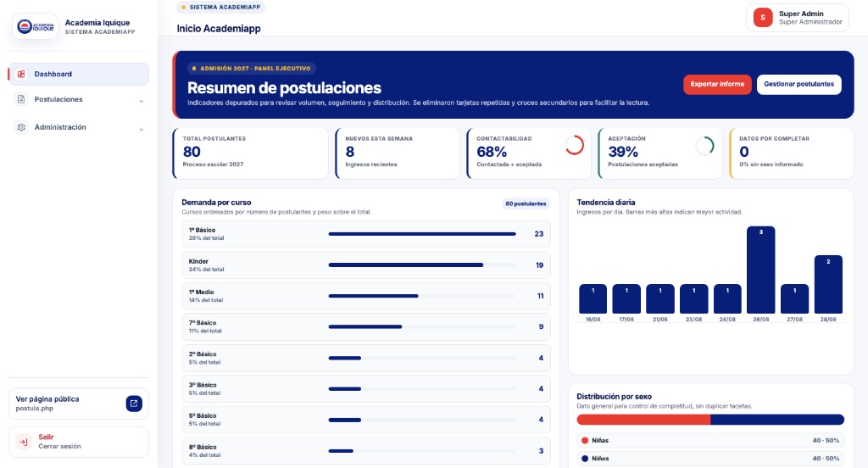Click the 68% contactabilidad value
Screen dimensions: 868x468
tap(492, 152)
